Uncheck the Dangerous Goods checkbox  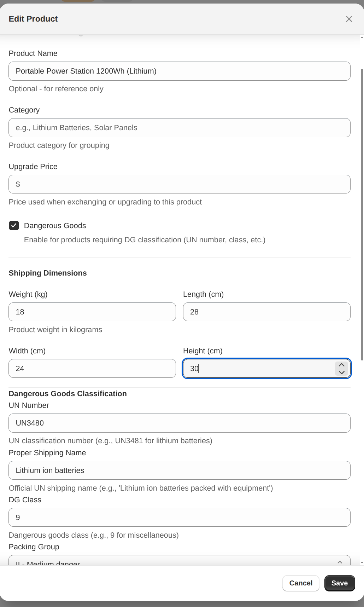coord(14,226)
